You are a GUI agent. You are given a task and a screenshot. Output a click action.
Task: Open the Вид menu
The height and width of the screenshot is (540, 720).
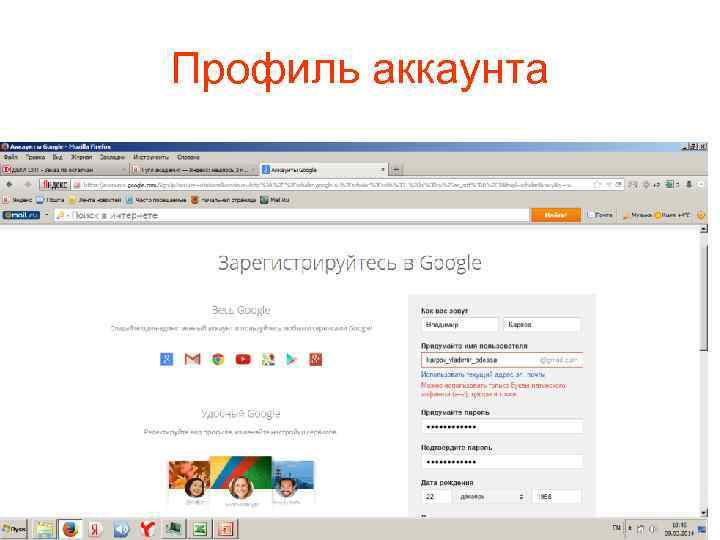57,157
